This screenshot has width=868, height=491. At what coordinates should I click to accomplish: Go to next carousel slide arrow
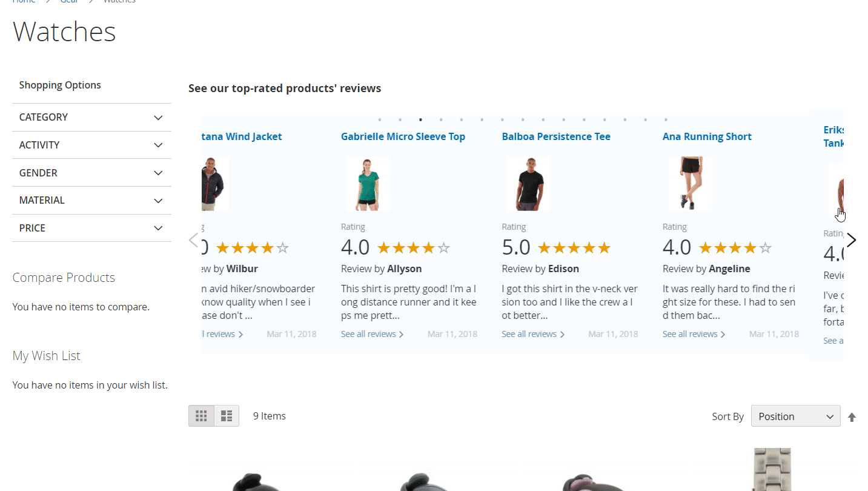coord(851,240)
